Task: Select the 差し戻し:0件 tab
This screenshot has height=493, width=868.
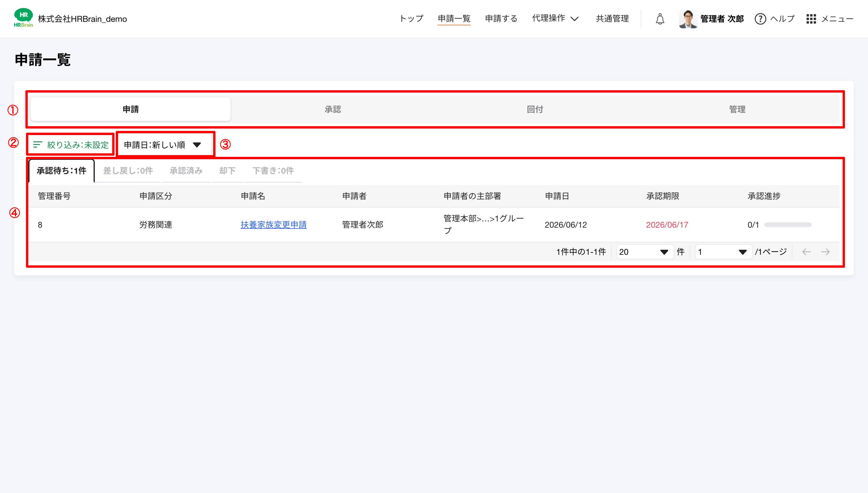Action: (x=128, y=171)
